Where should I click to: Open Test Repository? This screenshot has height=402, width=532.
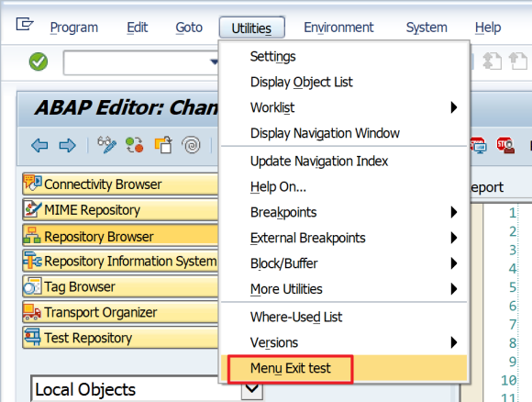pyautogui.click(x=120, y=338)
